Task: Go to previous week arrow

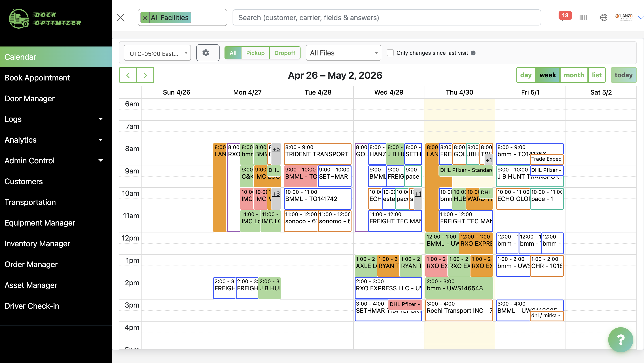Action: tap(128, 75)
